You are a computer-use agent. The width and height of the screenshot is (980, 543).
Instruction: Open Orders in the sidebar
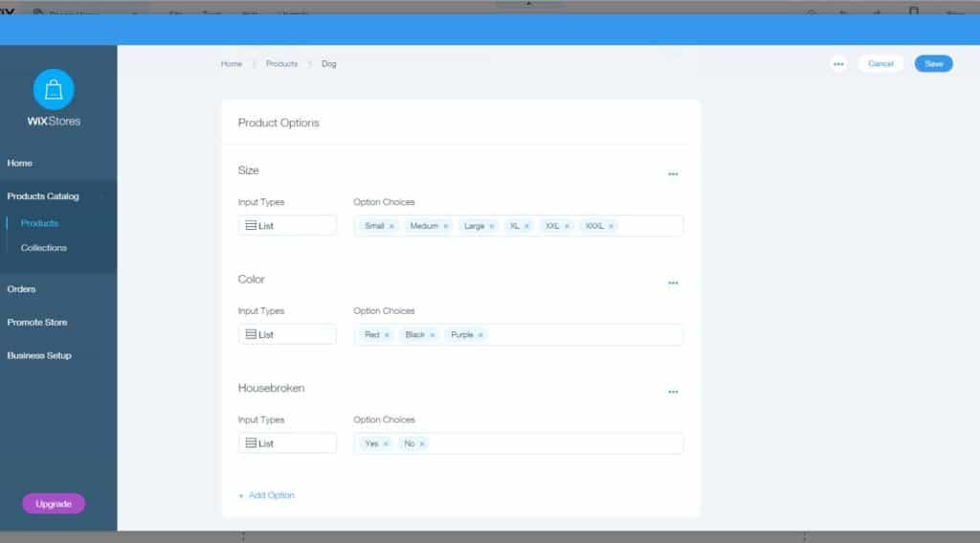click(x=21, y=289)
